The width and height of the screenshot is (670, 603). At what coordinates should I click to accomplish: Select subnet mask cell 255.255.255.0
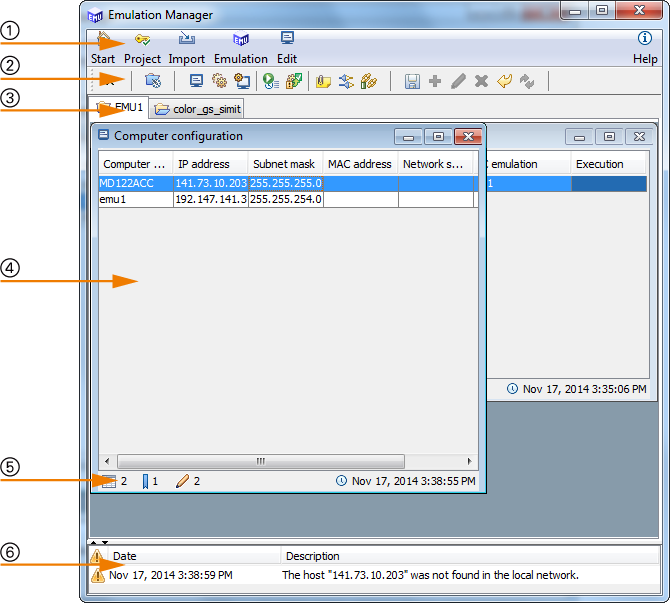[x=286, y=183]
